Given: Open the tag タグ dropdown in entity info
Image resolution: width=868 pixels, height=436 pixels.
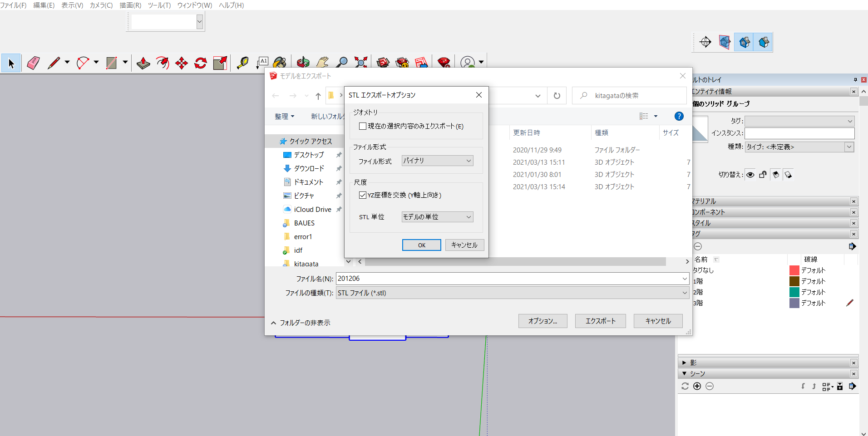Looking at the screenshot, I should coord(799,121).
